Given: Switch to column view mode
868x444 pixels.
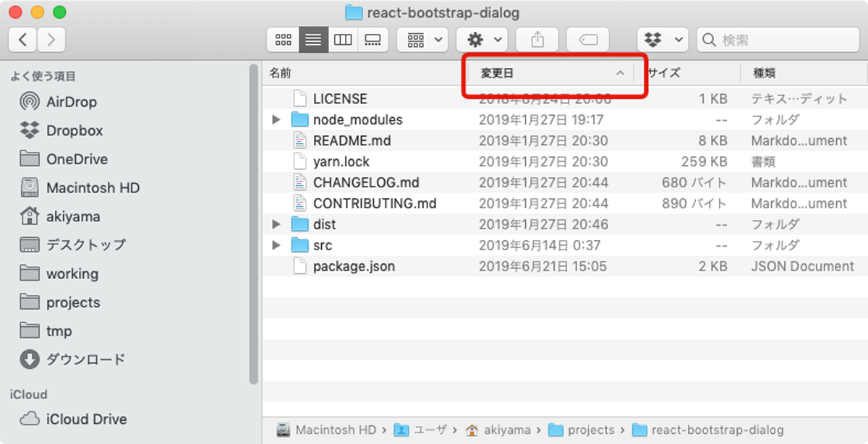Looking at the screenshot, I should 343,40.
